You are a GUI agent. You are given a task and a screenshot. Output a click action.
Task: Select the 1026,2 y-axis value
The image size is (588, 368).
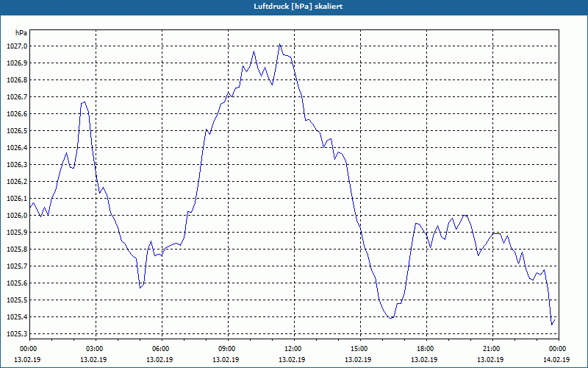[17, 181]
